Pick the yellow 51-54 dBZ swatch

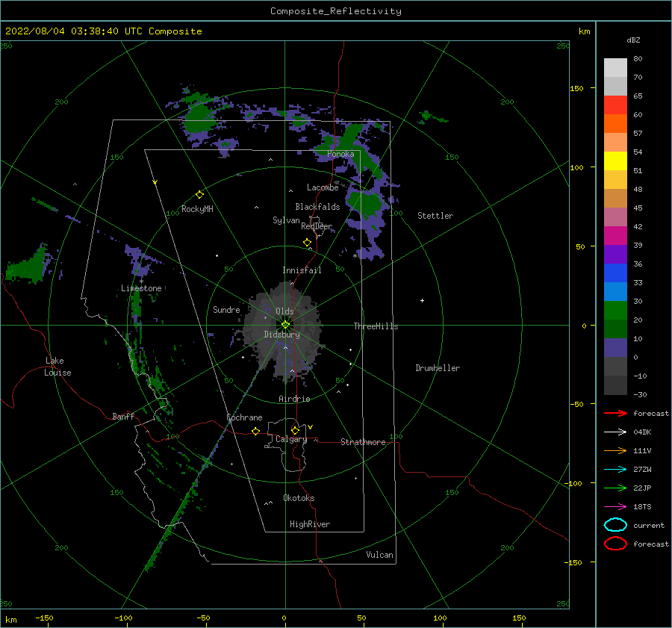coord(615,161)
